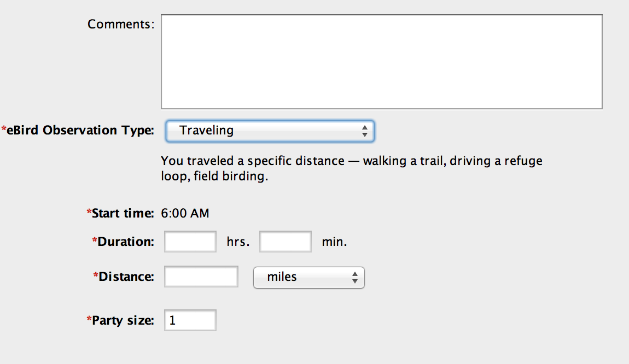
Task: Select the Party size field
Action: pos(190,320)
